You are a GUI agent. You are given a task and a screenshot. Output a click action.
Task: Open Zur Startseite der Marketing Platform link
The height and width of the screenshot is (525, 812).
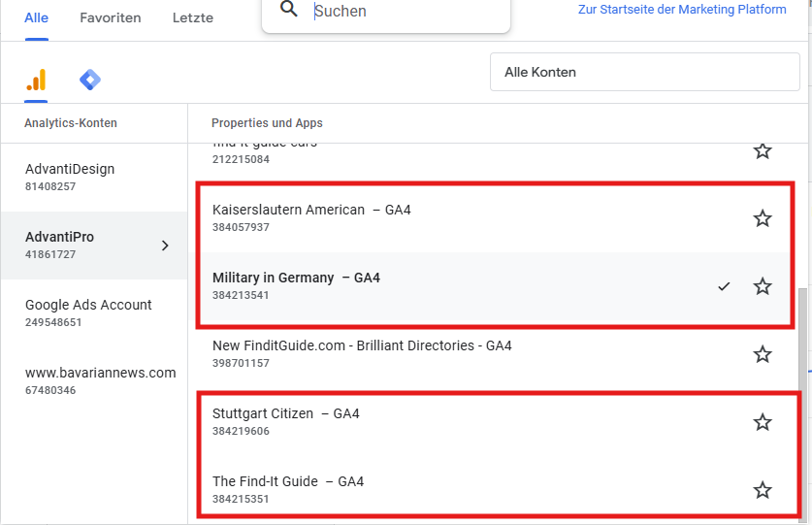tap(682, 10)
